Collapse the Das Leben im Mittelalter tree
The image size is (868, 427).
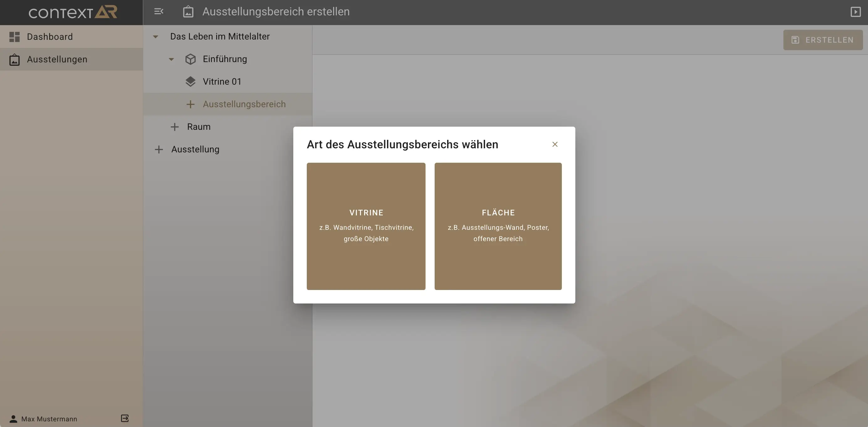(155, 37)
